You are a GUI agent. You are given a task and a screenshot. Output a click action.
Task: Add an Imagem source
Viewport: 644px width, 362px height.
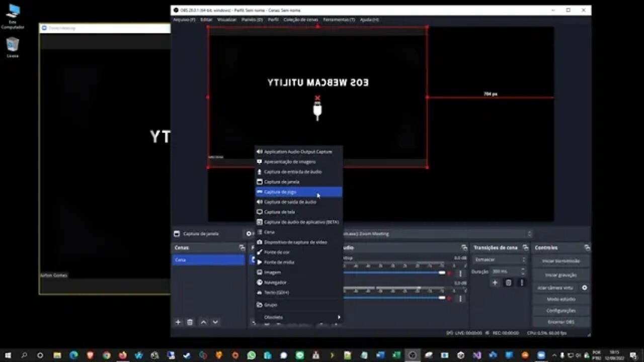point(298,272)
